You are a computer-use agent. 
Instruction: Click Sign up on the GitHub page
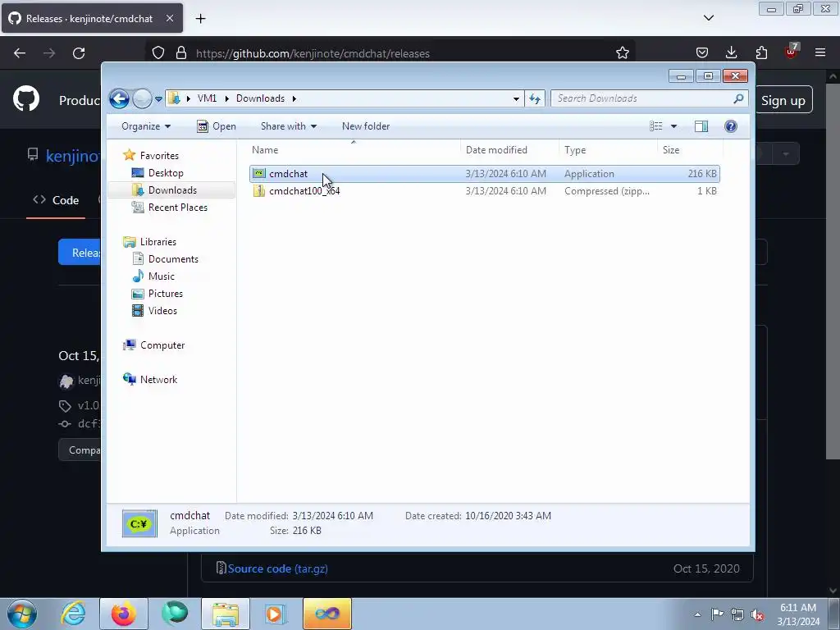(x=783, y=100)
